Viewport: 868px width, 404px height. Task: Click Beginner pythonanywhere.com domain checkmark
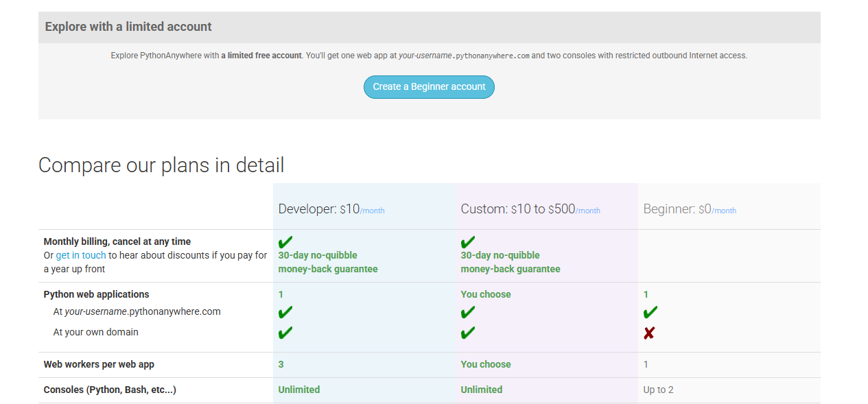pos(650,312)
